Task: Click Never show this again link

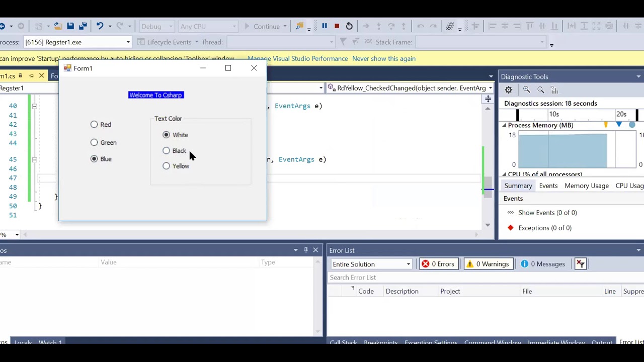Action: pyautogui.click(x=384, y=59)
